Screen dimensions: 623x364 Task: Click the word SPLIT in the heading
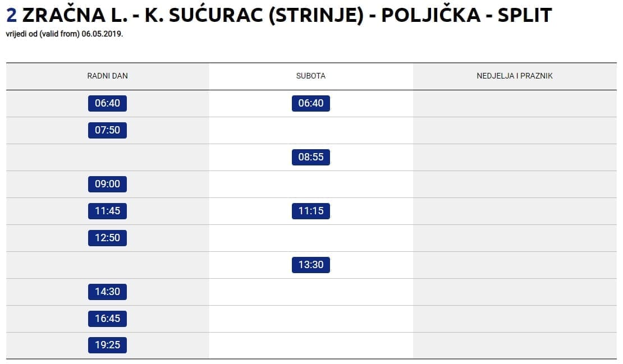pos(525,15)
